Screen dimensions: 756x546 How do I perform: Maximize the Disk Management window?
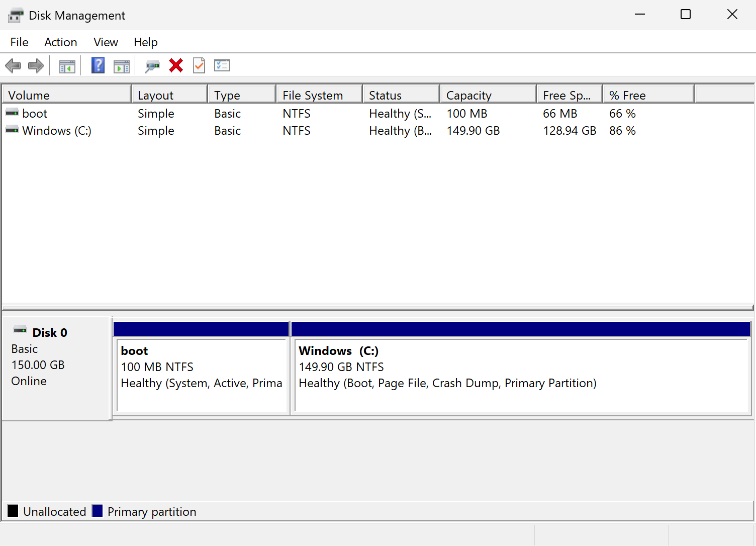tap(686, 14)
